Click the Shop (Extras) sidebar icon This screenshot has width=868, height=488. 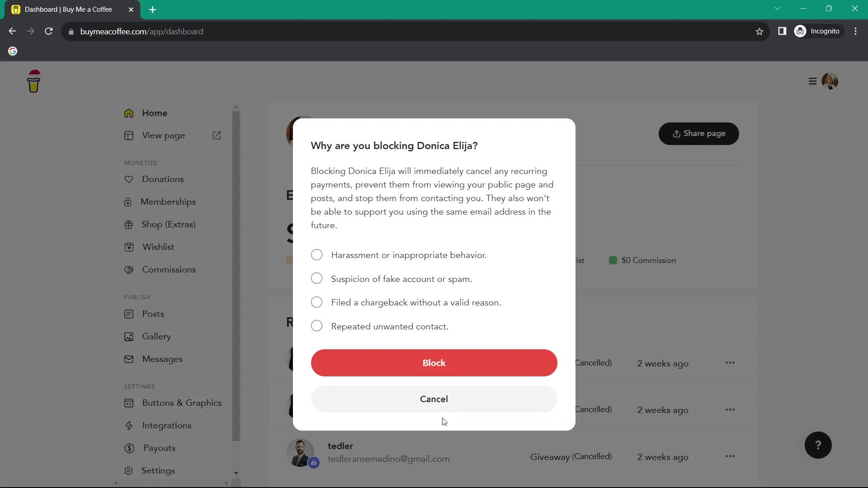coord(129,224)
